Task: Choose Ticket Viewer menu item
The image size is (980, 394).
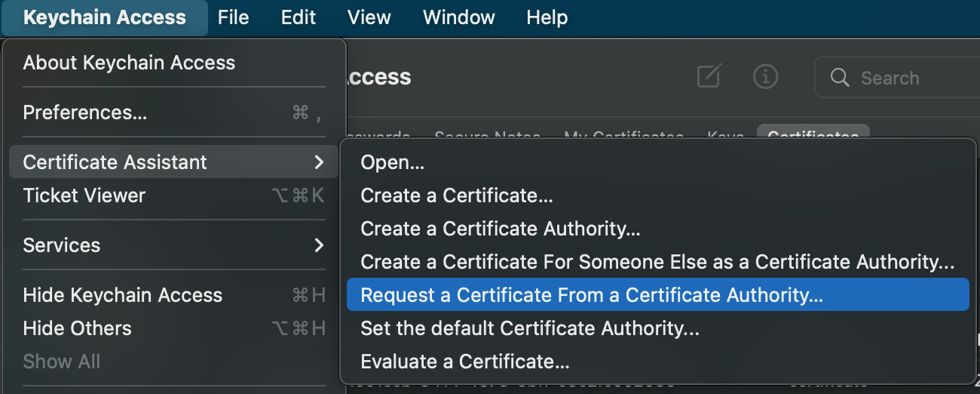Action: (x=84, y=195)
